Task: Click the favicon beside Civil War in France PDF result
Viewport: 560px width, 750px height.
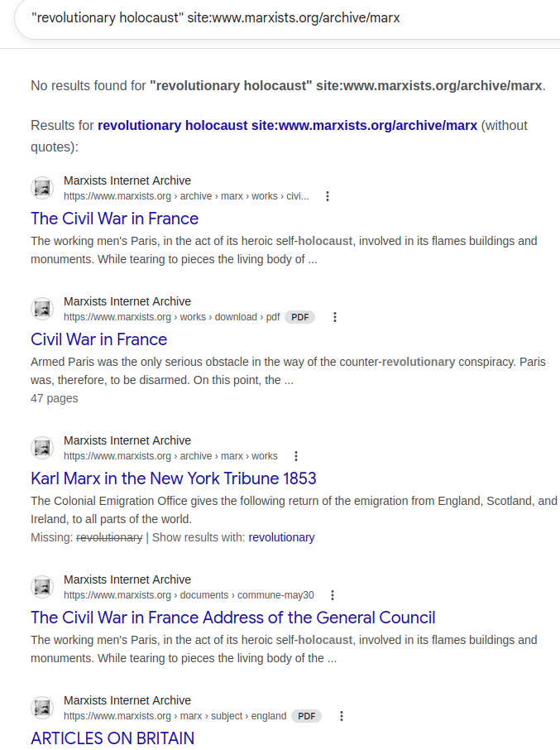Action: click(42, 309)
